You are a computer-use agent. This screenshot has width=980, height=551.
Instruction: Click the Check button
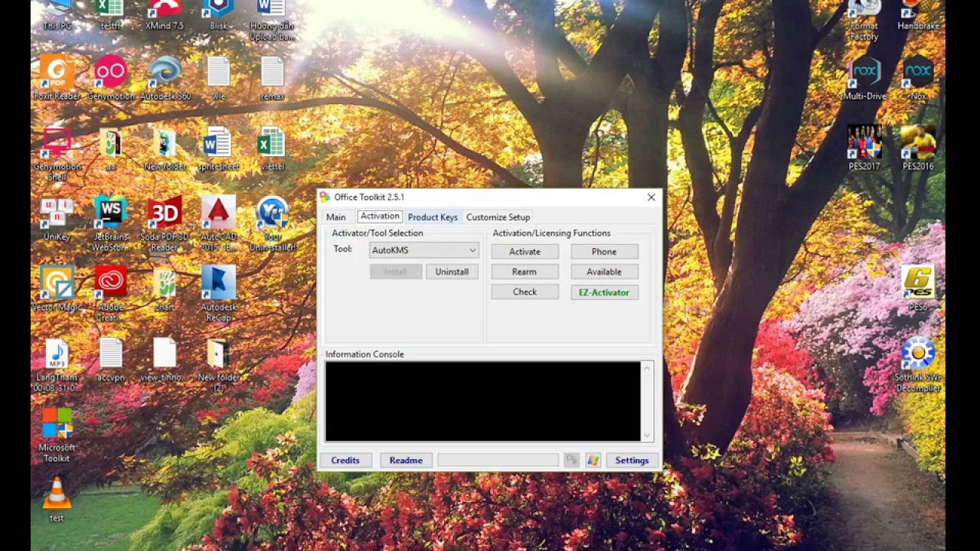[525, 292]
